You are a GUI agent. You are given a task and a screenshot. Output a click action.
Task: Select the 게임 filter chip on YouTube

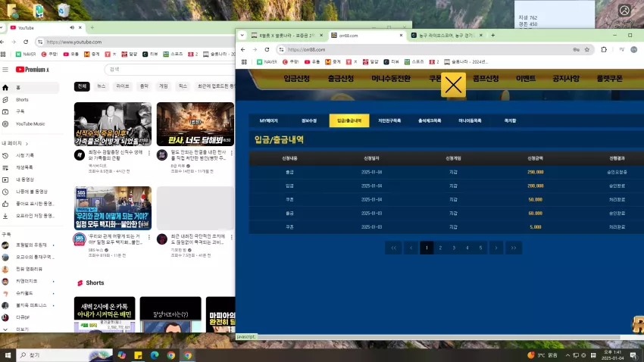coord(164,86)
